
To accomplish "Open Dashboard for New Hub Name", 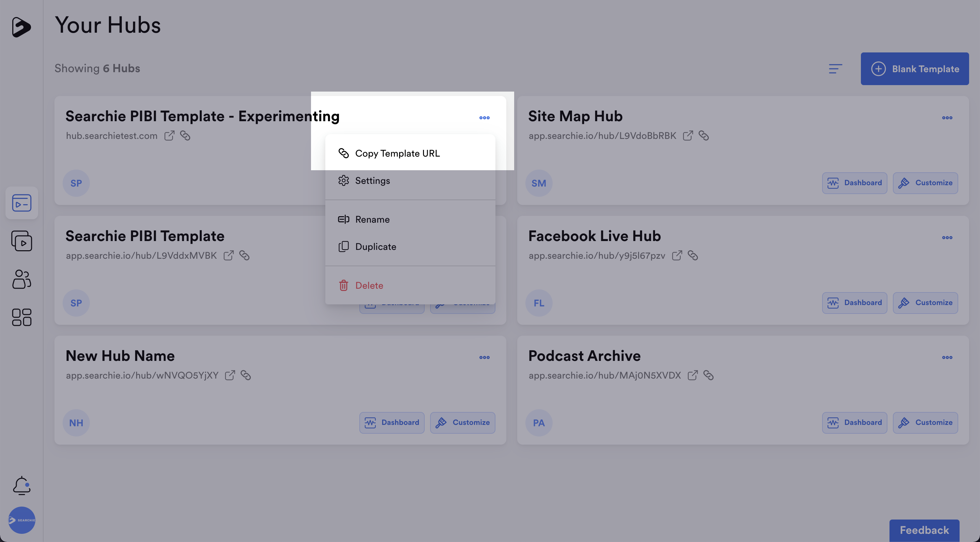I will [x=392, y=423].
